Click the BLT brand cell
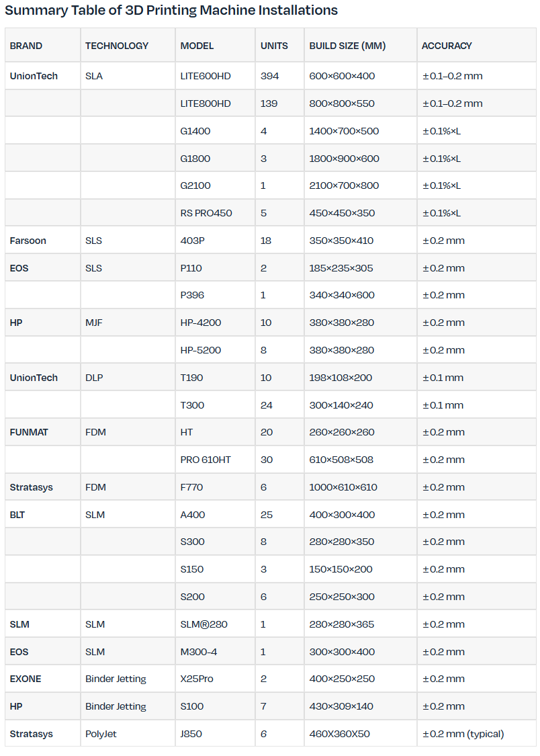 point(18,515)
